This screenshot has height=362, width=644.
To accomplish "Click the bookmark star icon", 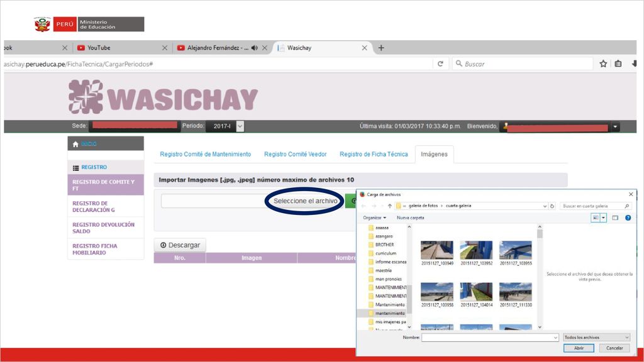I will point(603,63).
